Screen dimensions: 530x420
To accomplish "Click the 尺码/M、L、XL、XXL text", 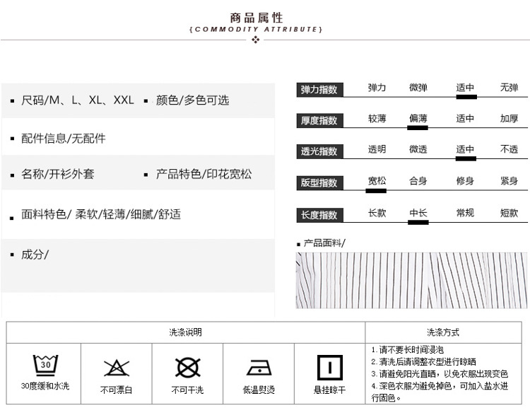I will click(77, 100).
